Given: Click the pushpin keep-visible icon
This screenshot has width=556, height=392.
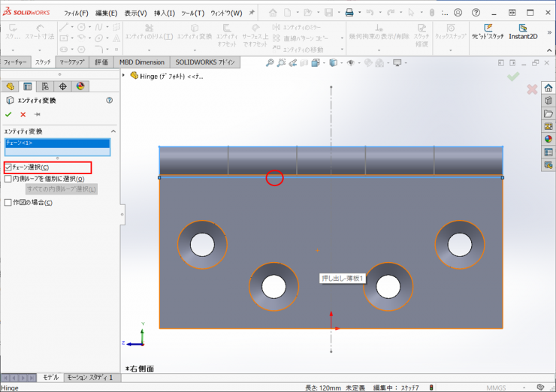Looking at the screenshot, I should pyautogui.click(x=37, y=114).
